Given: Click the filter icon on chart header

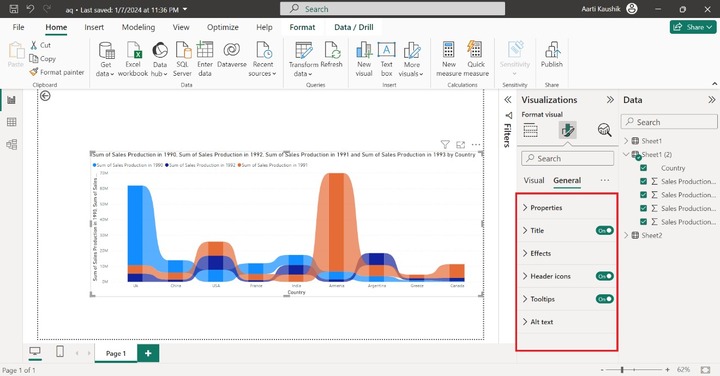Looking at the screenshot, I should 445,144.
